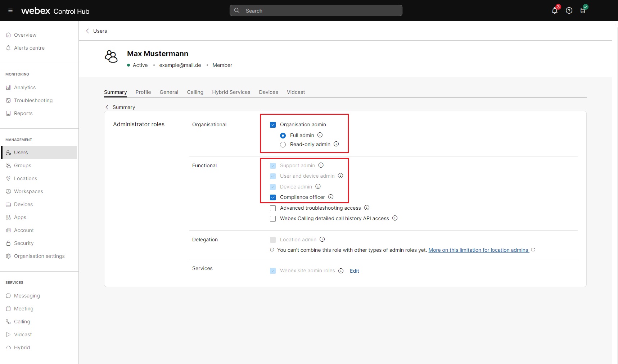
Task: Open Organisation settings
Action: coord(39,256)
